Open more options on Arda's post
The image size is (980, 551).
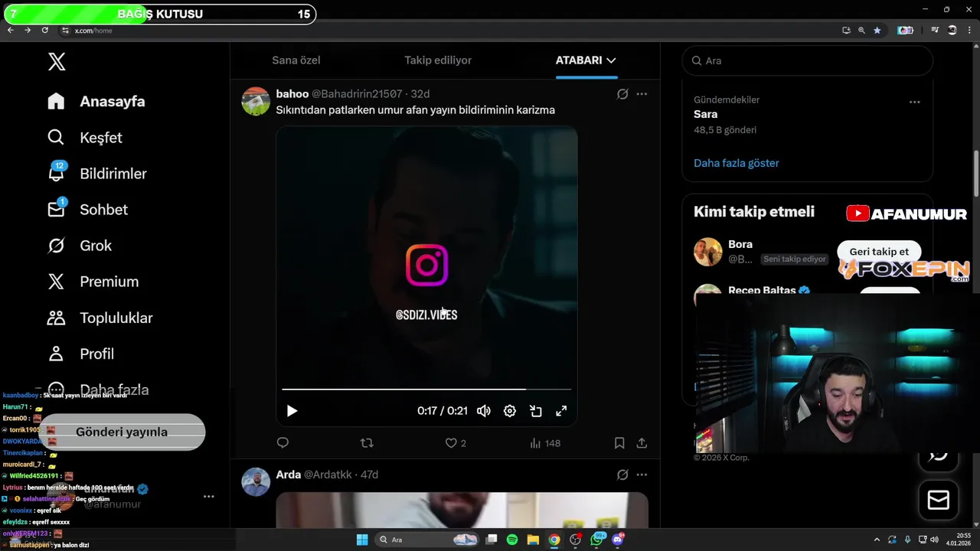click(x=642, y=474)
